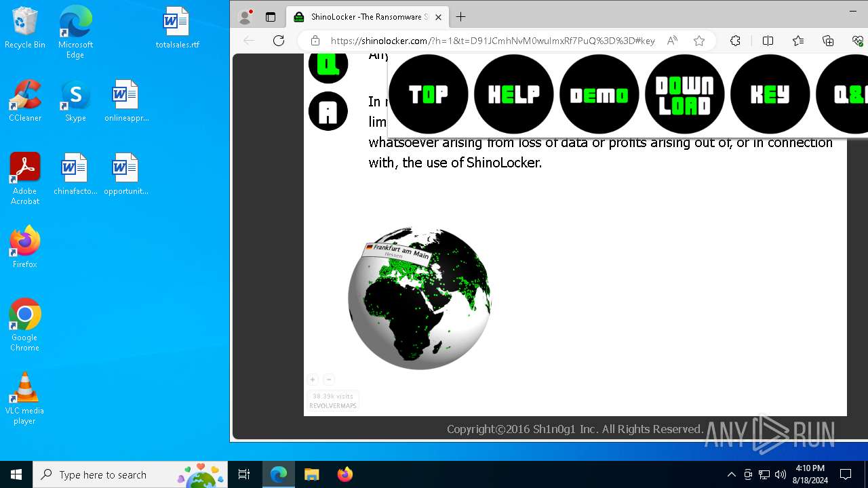Viewport: 868px width, 488px height.
Task: Select the opportunit... Word document
Action: (x=126, y=174)
